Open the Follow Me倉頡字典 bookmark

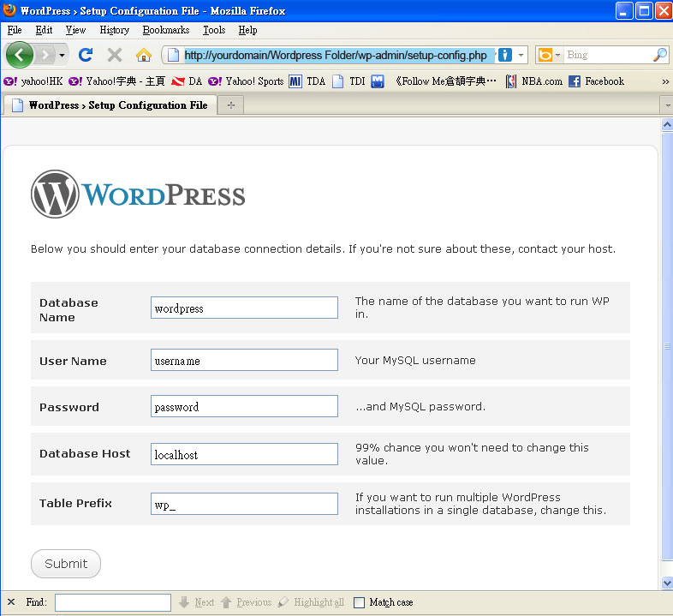coord(433,81)
